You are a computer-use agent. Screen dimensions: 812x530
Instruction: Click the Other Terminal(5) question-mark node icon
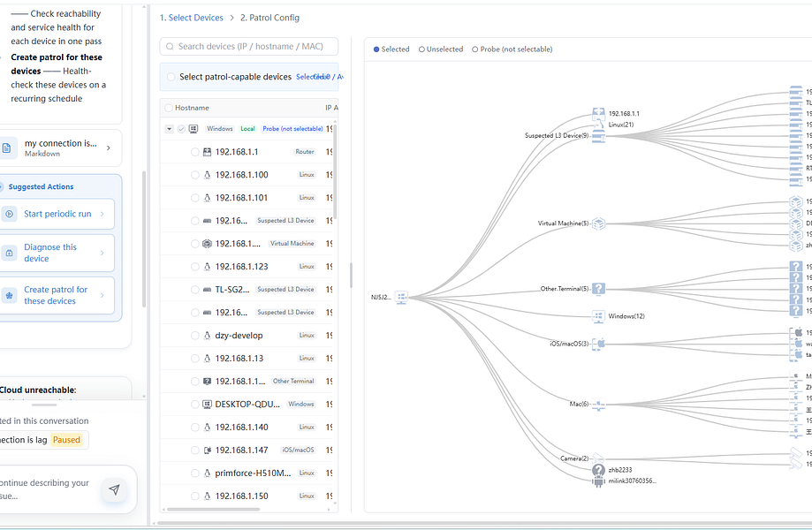coord(599,289)
